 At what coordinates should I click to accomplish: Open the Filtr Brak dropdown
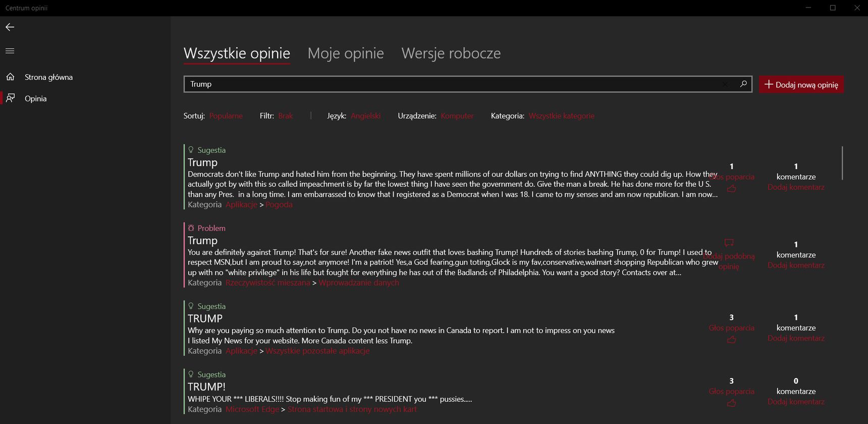[x=285, y=116]
